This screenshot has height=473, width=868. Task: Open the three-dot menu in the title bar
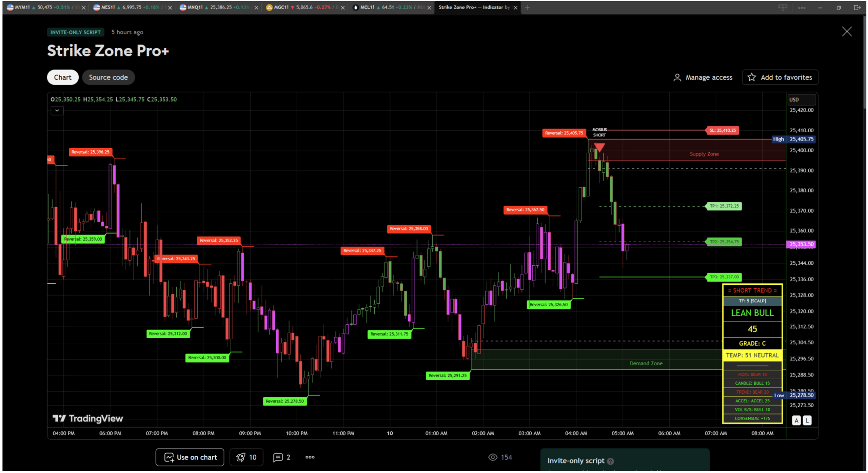[x=802, y=7]
